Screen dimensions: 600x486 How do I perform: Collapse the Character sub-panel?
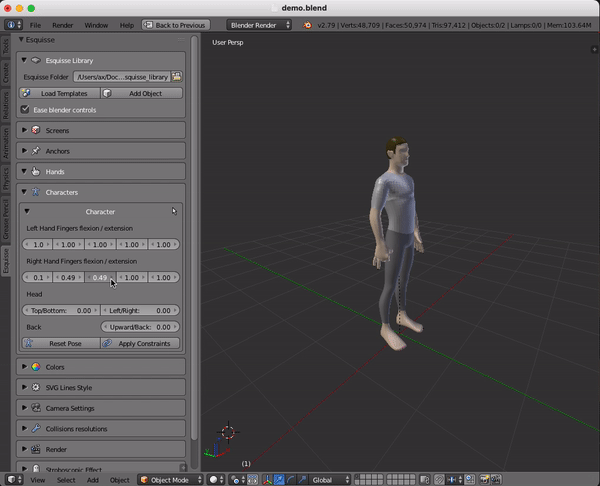pos(27,211)
